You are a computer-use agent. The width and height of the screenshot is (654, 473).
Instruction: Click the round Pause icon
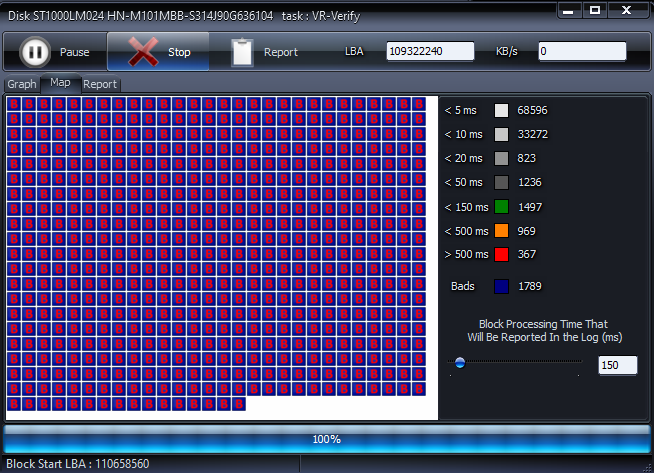point(35,52)
